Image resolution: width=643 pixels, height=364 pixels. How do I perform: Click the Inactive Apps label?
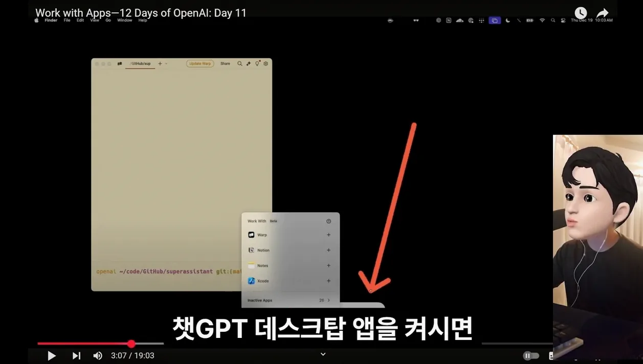click(260, 301)
